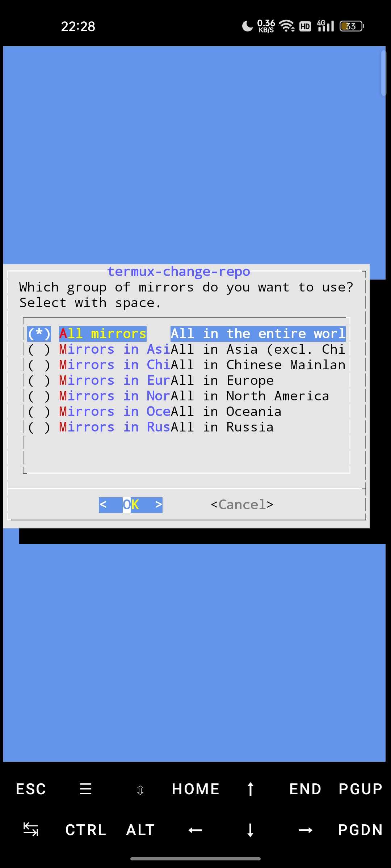
Task: Click the terminal scrollbar handle
Action: [x=383, y=73]
